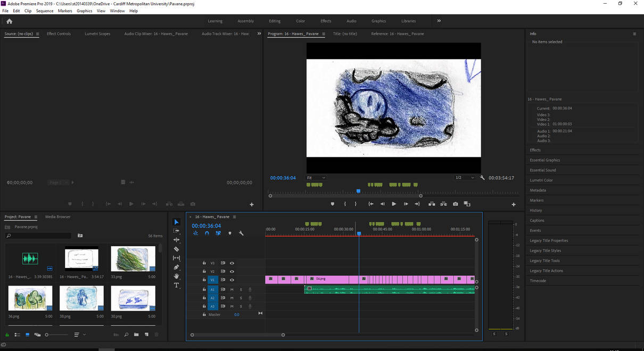Switch to the Media Browser tab
This screenshot has height=351, width=644.
coord(57,216)
